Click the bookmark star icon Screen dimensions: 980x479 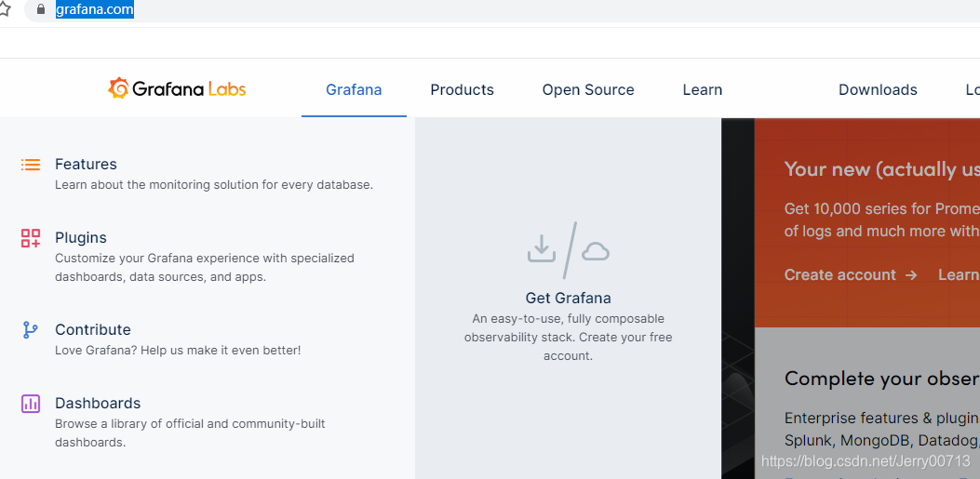4,9
